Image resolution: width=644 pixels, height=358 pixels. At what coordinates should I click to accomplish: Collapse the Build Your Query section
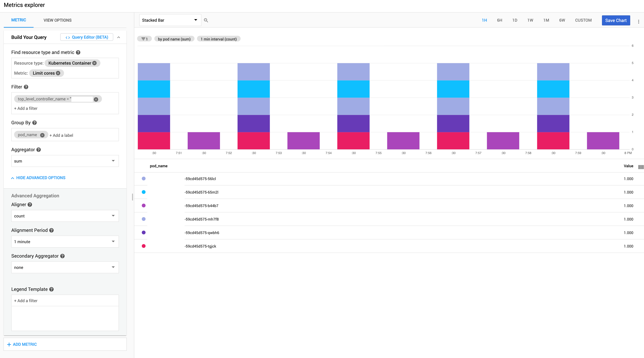pyautogui.click(x=119, y=37)
